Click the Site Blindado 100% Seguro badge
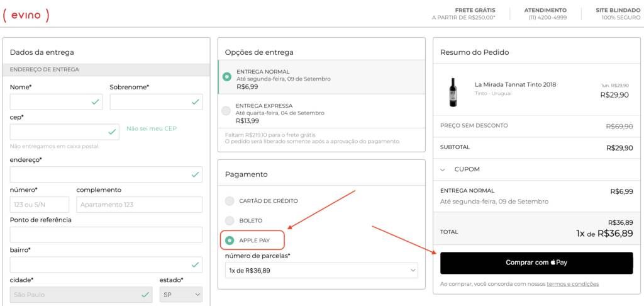644x306 pixels. point(618,14)
